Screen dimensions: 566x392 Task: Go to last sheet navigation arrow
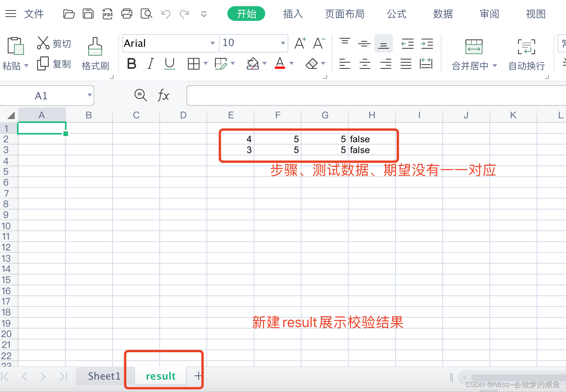click(x=63, y=376)
